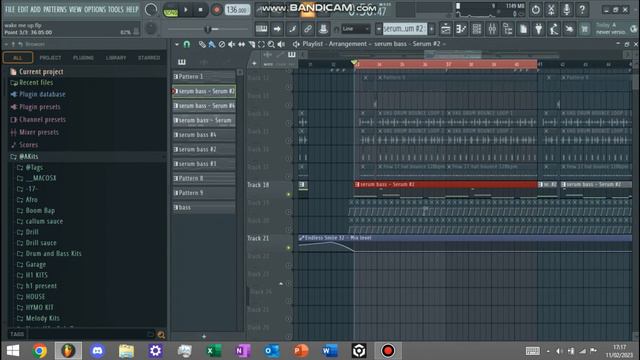Open the question mark help icon
This screenshot has height=360, width=640.
pos(582,9)
